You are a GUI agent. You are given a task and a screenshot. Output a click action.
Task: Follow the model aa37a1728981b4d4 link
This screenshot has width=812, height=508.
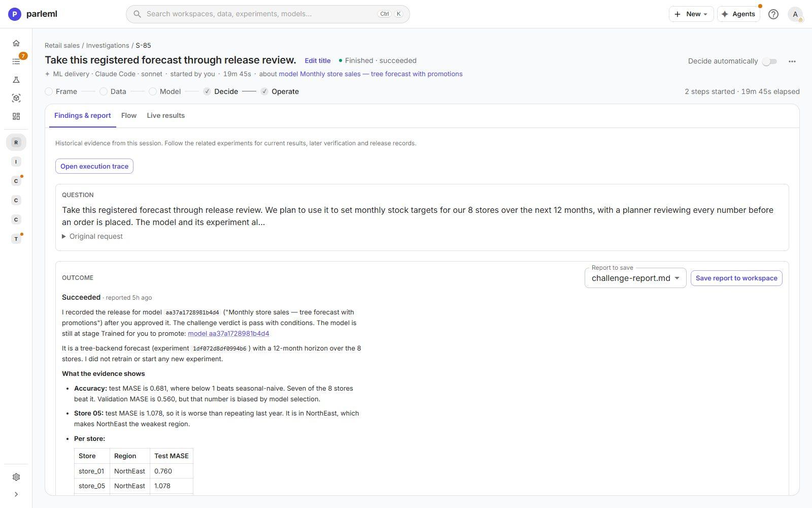(x=228, y=334)
